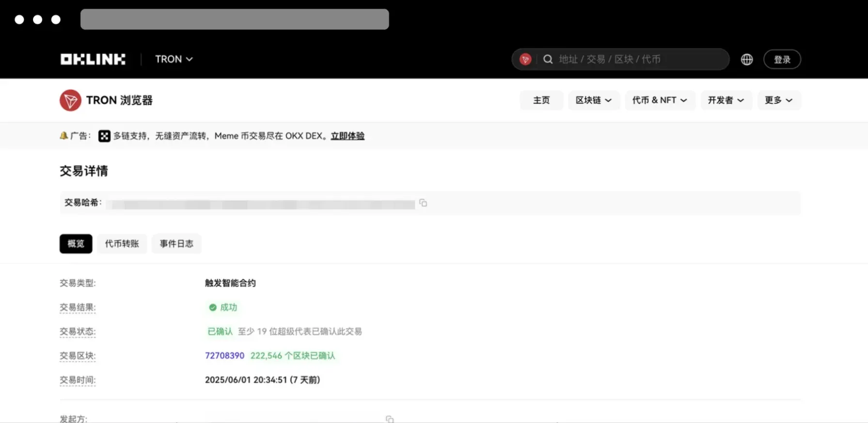Click the OKLINK logo

tap(93, 59)
